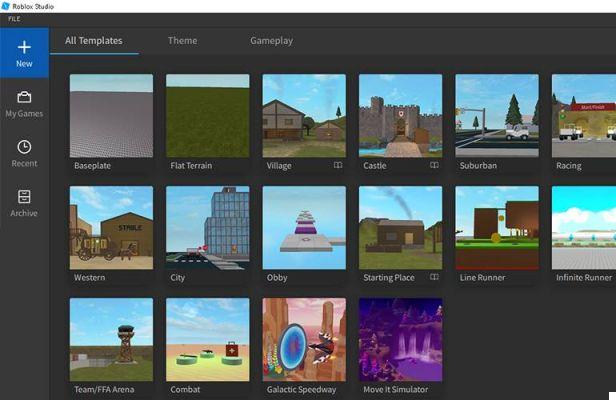This screenshot has width=616, height=400.
Task: Open the My Games briefcase icon
Action: coord(24,97)
